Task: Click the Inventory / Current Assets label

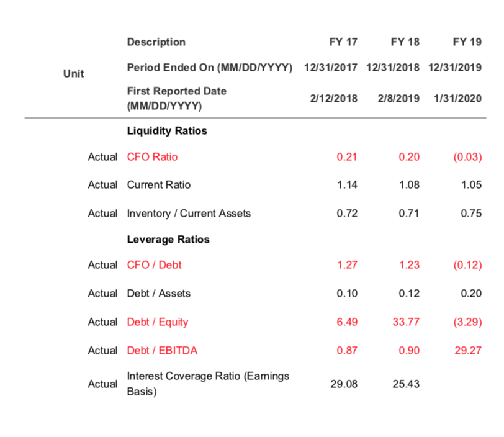Action: click(189, 214)
